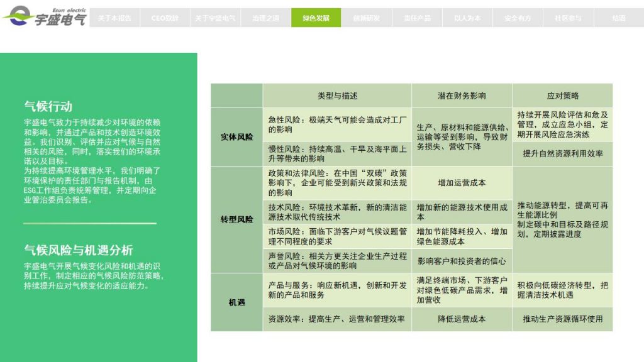Click the 政策和法律风险 description cell
Viewport: 644px width, 362px height.
coord(337,183)
